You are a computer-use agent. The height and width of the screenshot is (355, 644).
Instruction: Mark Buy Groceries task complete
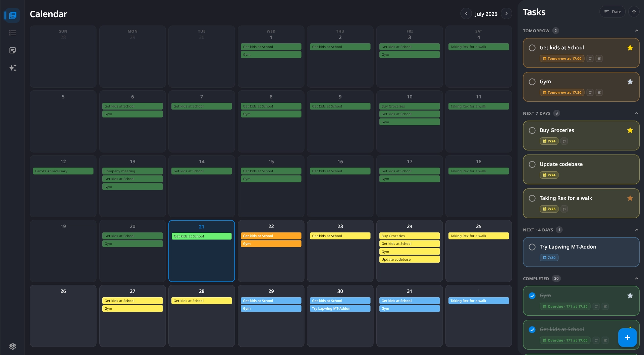532,130
